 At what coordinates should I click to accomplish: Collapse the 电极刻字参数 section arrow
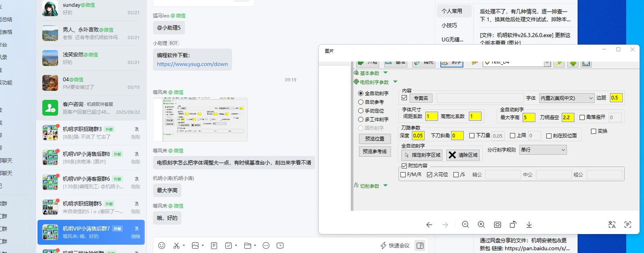(395, 82)
